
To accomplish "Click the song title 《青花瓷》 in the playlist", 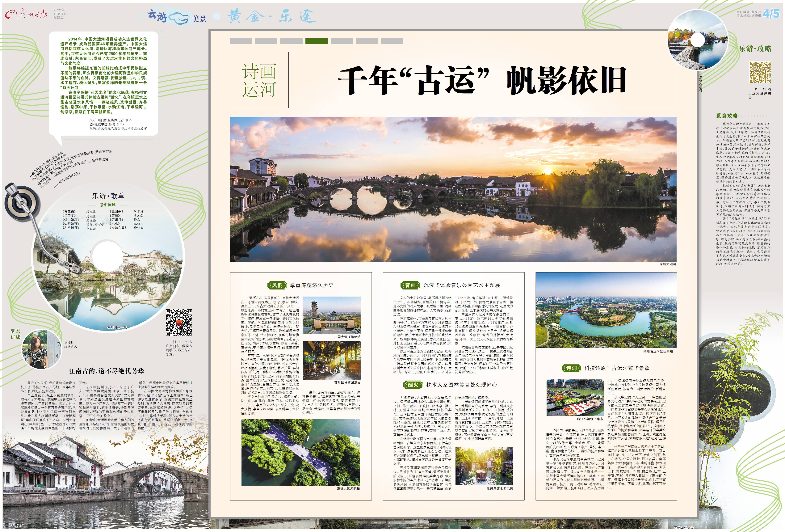I will click(x=69, y=211).
